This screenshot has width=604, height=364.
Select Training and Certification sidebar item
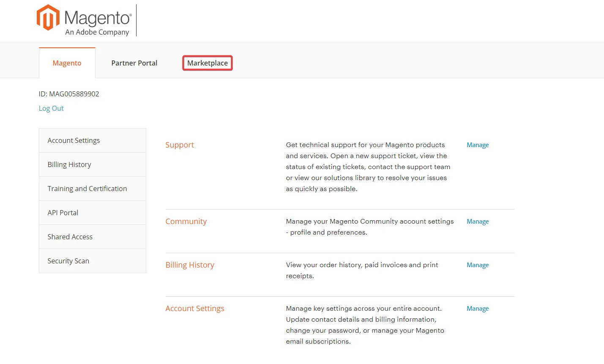[x=93, y=189]
